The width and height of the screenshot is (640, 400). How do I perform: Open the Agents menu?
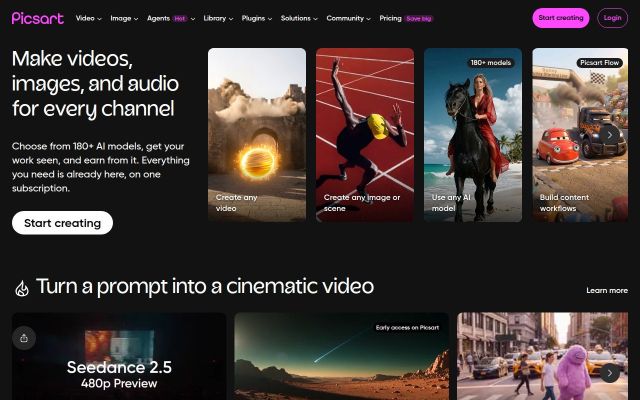[171, 18]
